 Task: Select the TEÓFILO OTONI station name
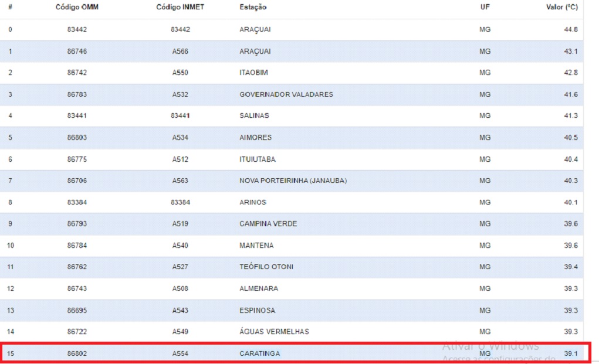coord(266,267)
